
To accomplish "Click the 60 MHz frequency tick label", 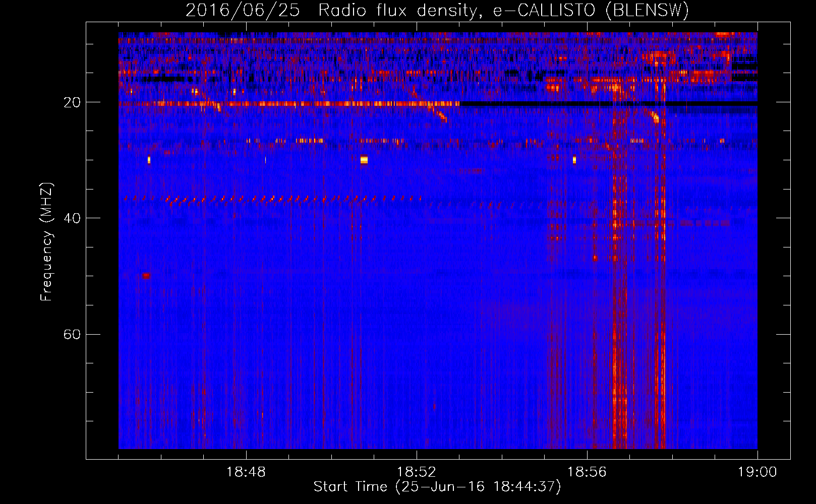I will (x=72, y=335).
